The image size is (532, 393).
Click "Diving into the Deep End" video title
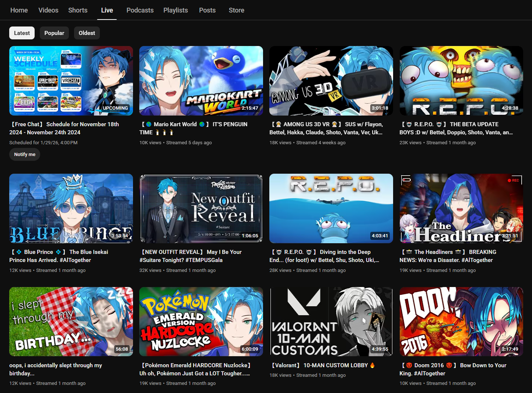tap(324, 256)
